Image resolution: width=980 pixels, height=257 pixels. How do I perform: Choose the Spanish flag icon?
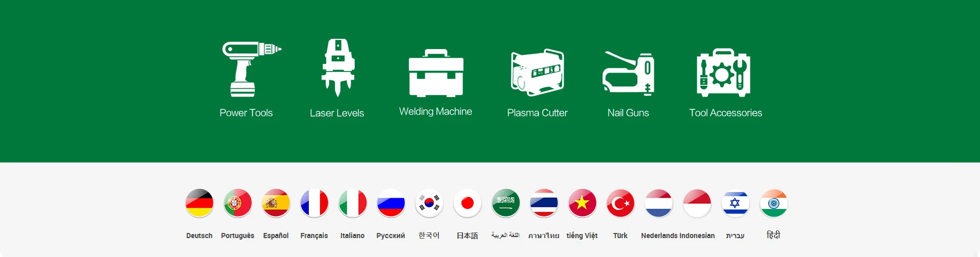point(276,203)
